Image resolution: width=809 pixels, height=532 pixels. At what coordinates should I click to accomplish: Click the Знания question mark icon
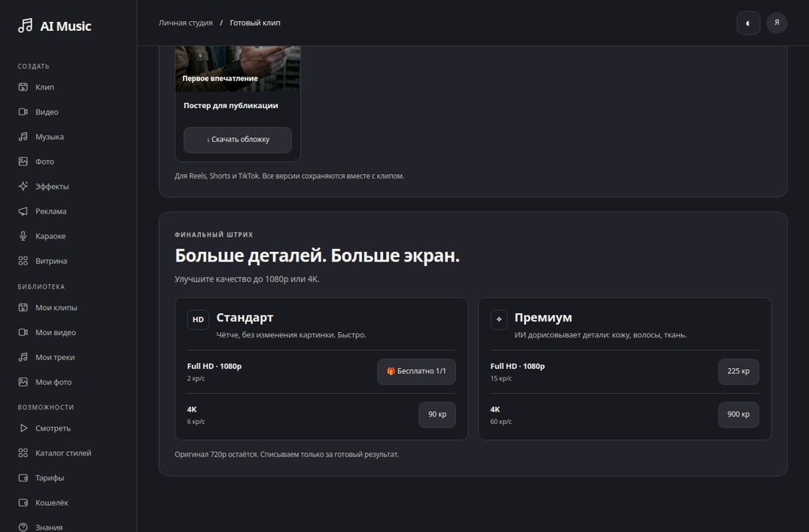[24, 528]
